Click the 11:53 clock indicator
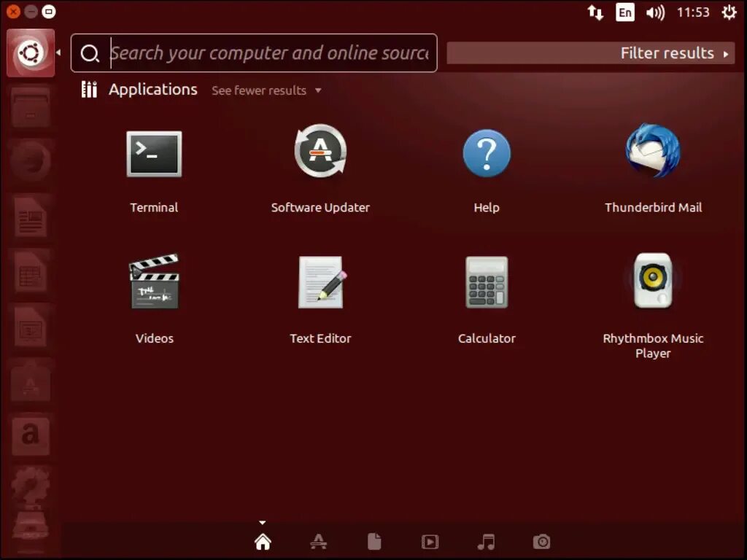Screen dimensions: 747x560 pyautogui.click(x=693, y=12)
